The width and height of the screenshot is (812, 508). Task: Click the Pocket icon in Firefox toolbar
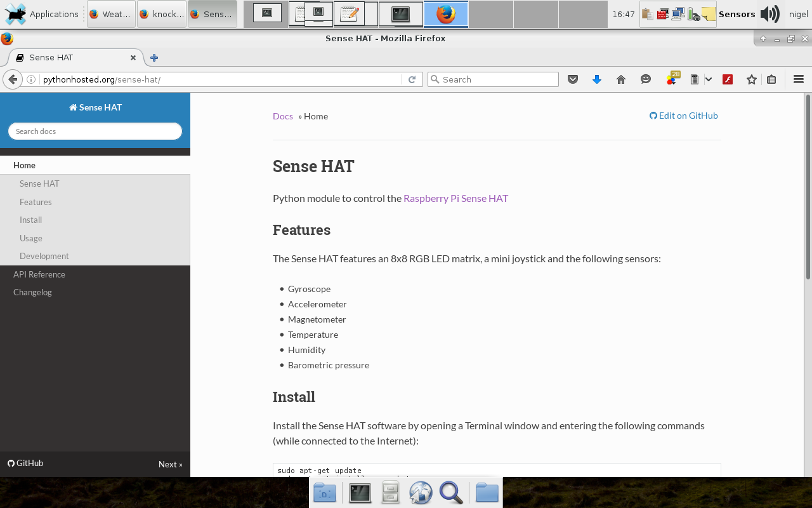(x=573, y=79)
